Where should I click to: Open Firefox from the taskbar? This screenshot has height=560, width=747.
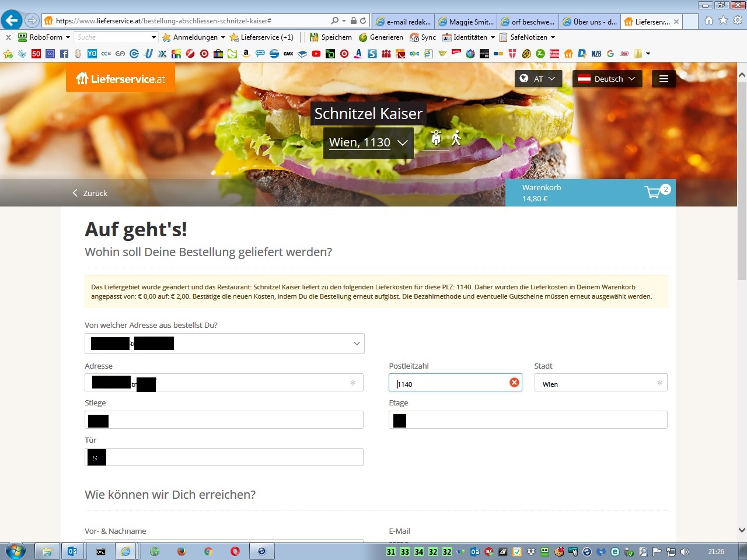[181, 551]
